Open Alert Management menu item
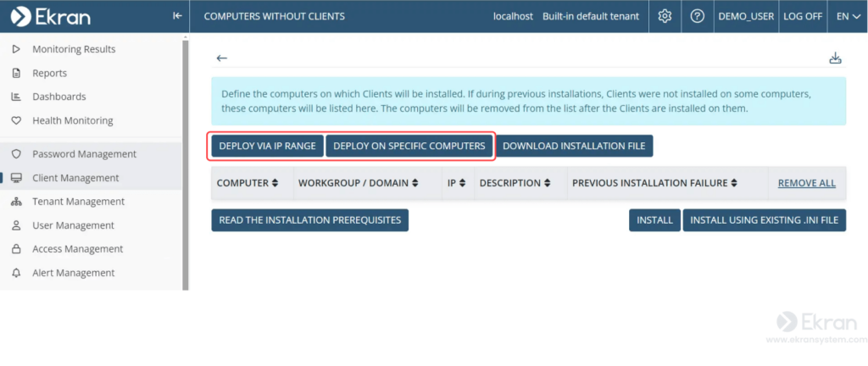Image resolution: width=868 pixels, height=366 pixels. (74, 273)
